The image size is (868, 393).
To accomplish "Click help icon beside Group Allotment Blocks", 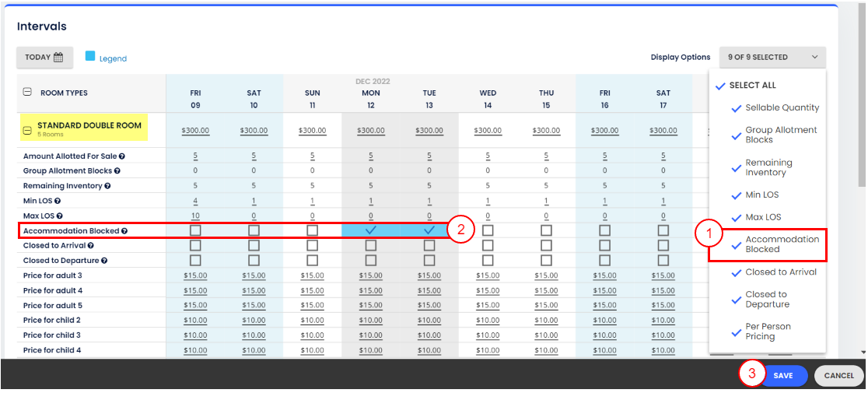I will click(117, 171).
